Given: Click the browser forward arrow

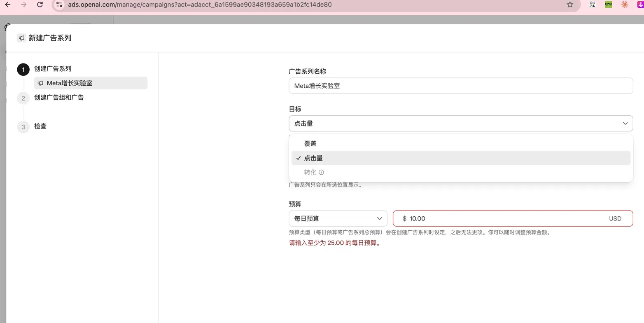Looking at the screenshot, I should point(23,5).
